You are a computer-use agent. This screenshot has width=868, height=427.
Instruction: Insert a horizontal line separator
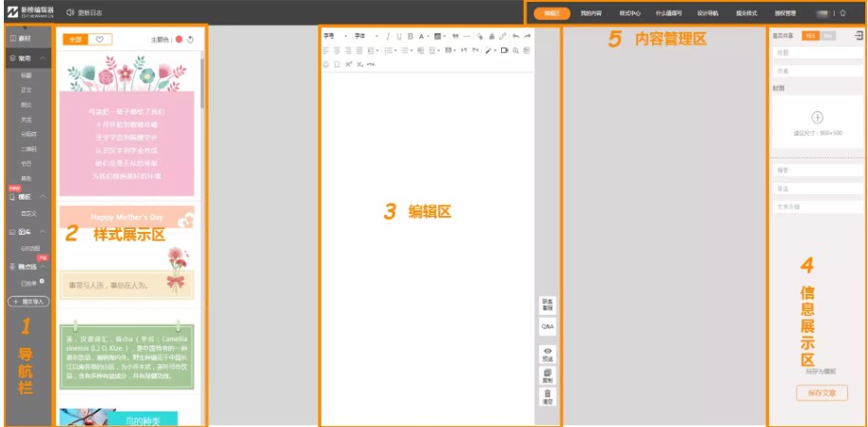pos(467,36)
